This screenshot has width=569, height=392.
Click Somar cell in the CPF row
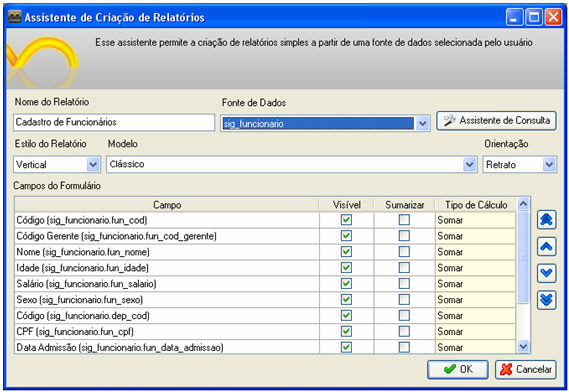coord(476,332)
